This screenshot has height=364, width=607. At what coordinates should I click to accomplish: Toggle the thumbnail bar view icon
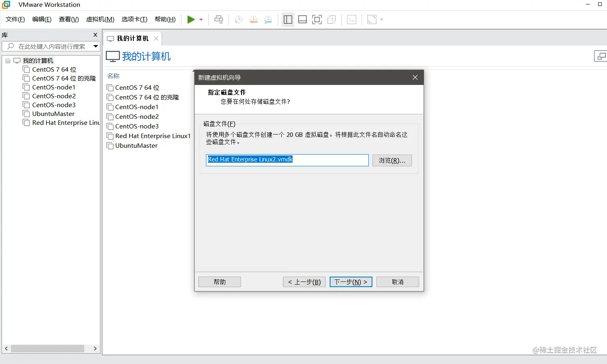(303, 19)
